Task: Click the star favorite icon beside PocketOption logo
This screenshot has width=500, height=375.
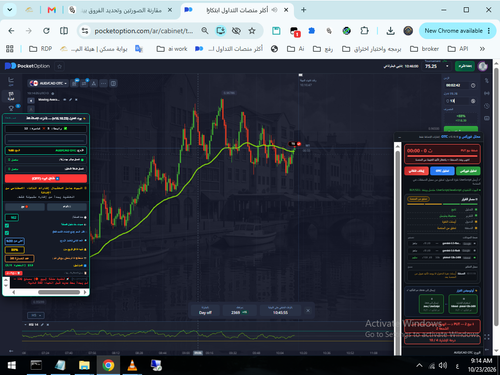Action: click(60, 66)
